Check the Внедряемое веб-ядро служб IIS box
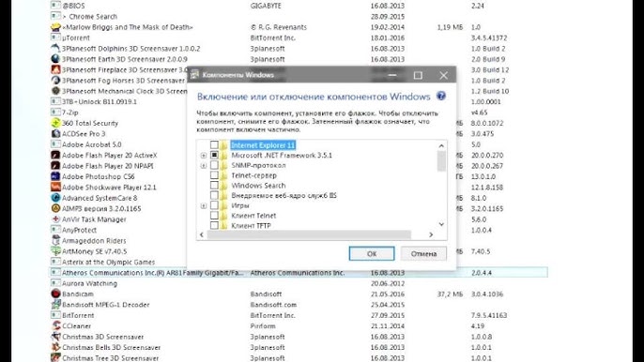Image resolution: width=644 pixels, height=362 pixels. [x=214, y=195]
